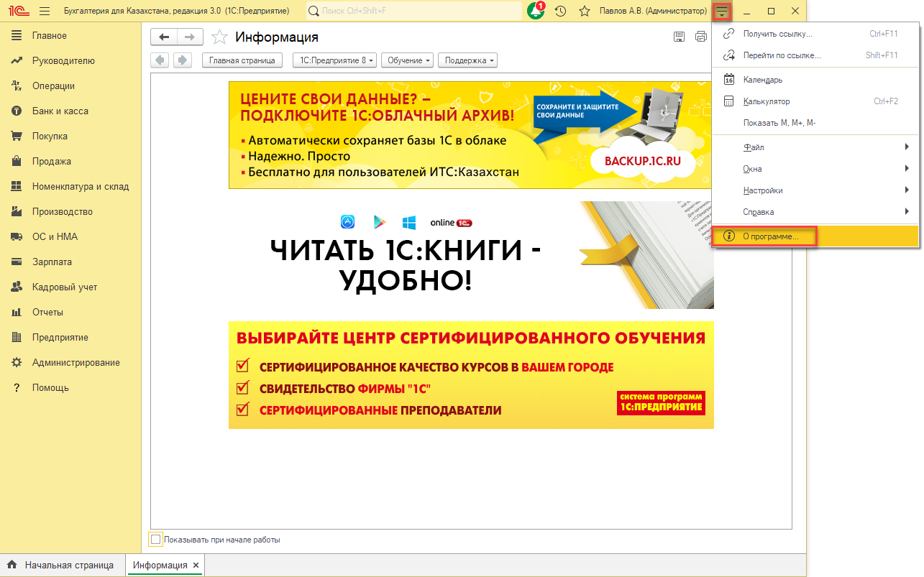924x577 pixels.
Task: Switch to Начальная страница tab
Action: [x=63, y=565]
